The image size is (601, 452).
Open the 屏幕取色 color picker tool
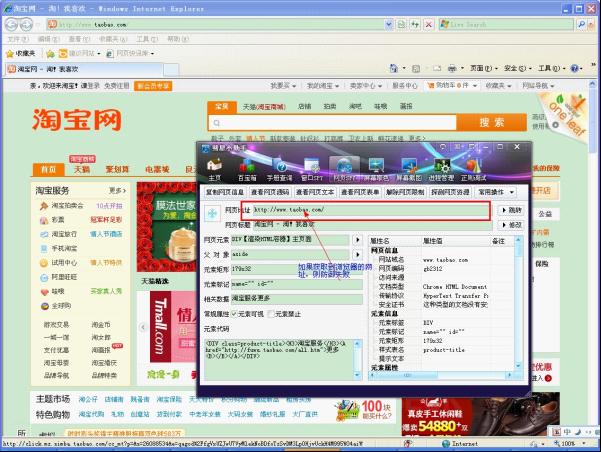point(376,170)
